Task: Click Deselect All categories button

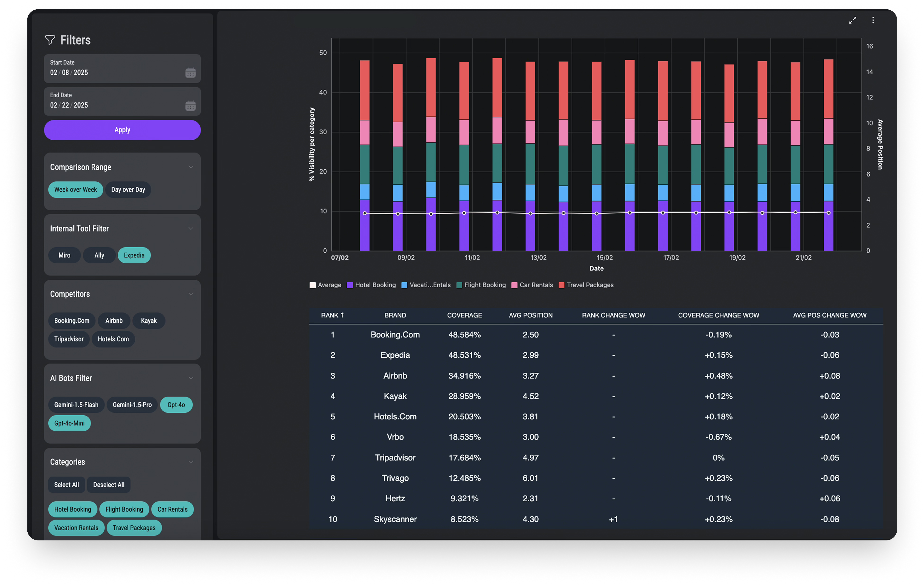Action: coord(109,485)
